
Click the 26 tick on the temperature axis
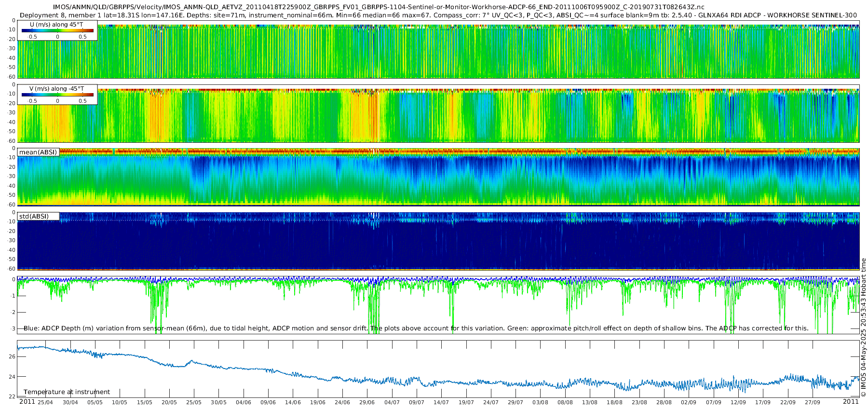12,356
